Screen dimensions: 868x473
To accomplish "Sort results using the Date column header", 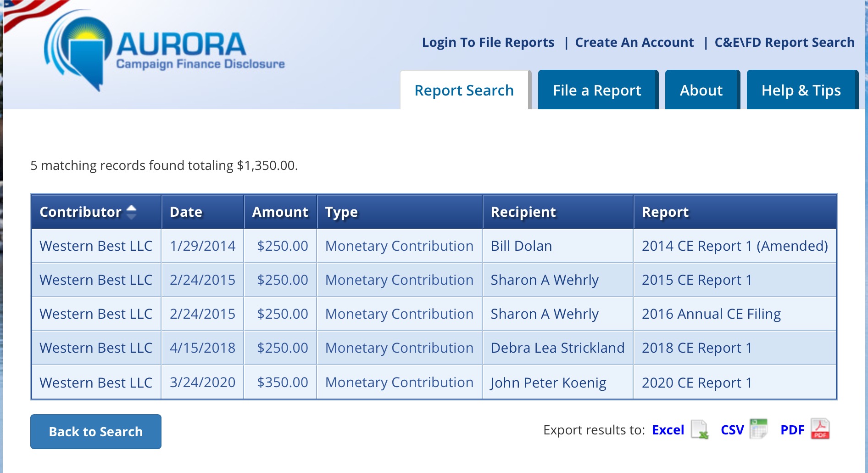I will coord(185,212).
